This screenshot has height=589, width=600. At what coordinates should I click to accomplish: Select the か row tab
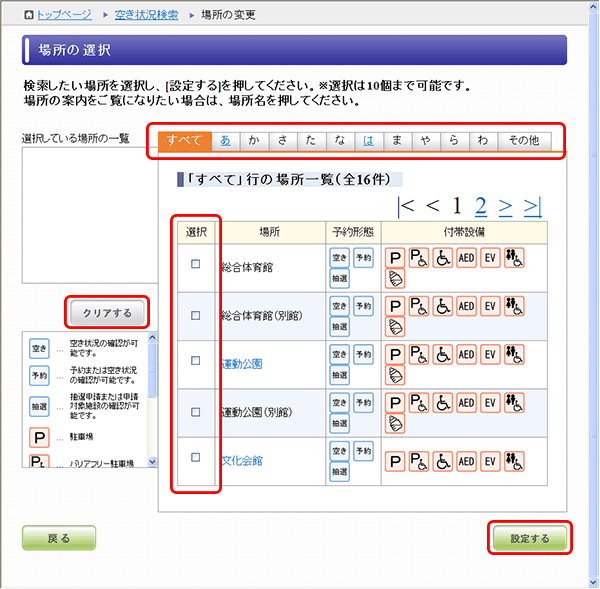click(x=254, y=141)
